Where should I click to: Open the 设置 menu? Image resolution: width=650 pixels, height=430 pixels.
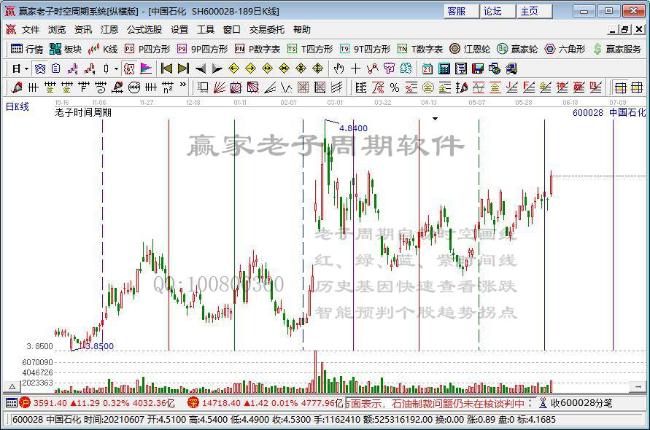(x=179, y=30)
